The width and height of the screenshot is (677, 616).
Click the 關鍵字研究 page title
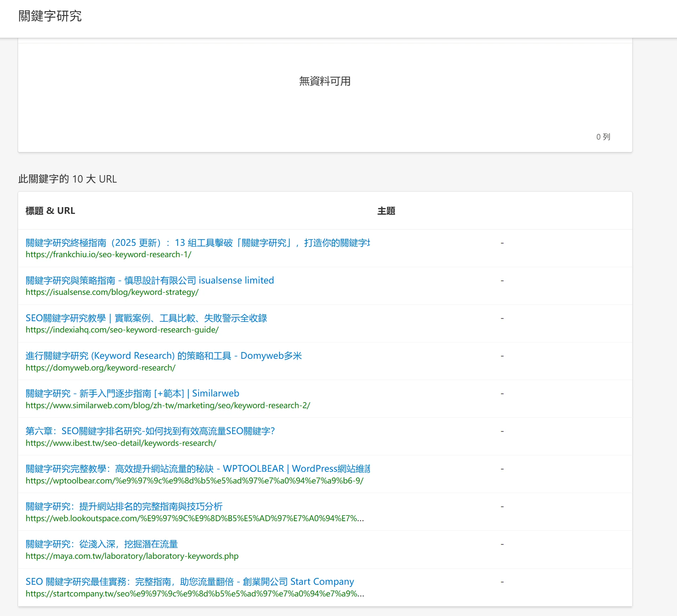pyautogui.click(x=50, y=16)
